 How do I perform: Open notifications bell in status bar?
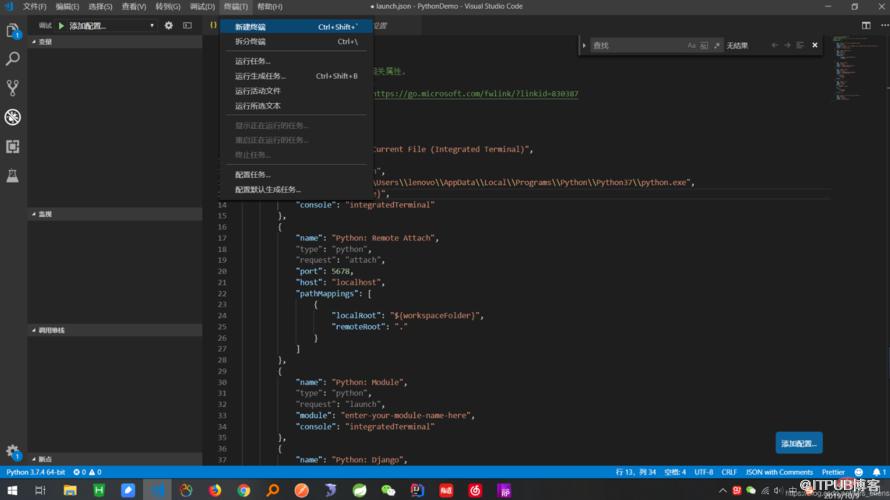pos(879,472)
